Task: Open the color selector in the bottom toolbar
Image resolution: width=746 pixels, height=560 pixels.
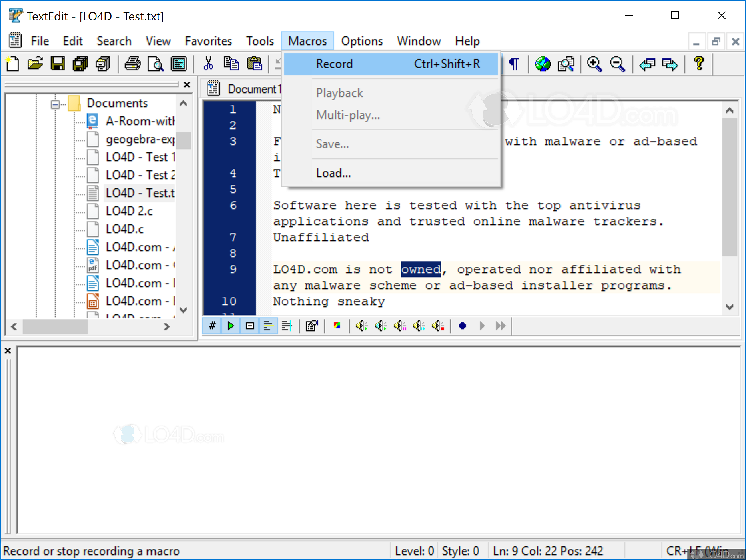Action: pyautogui.click(x=337, y=326)
